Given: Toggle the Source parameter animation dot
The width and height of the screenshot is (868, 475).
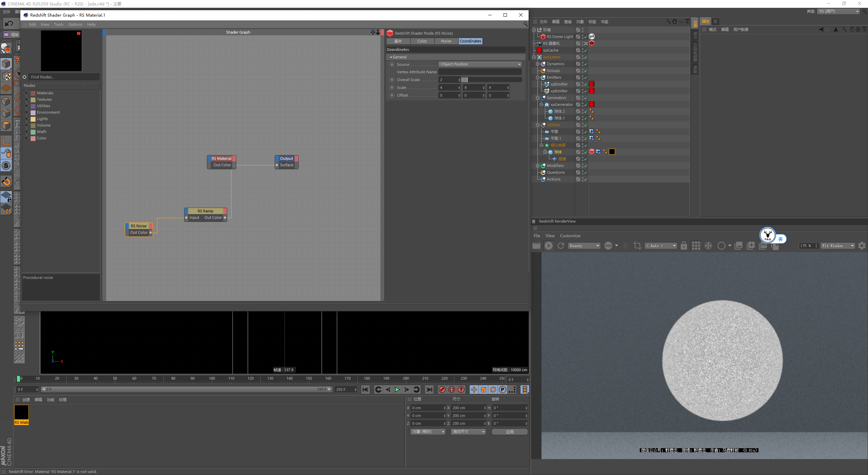Looking at the screenshot, I should tap(392, 64).
